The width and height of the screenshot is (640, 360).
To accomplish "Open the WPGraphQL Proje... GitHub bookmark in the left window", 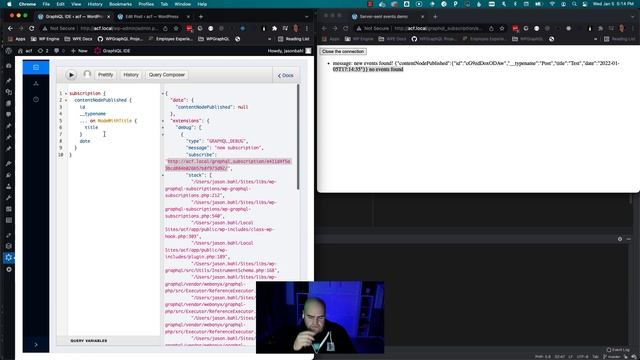I will click(x=120, y=39).
